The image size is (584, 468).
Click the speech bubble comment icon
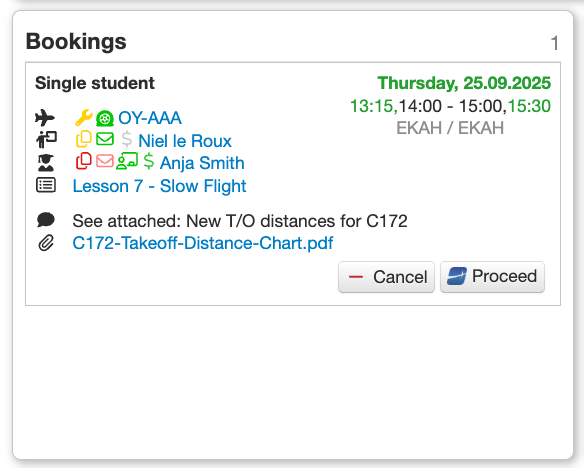pos(46,220)
